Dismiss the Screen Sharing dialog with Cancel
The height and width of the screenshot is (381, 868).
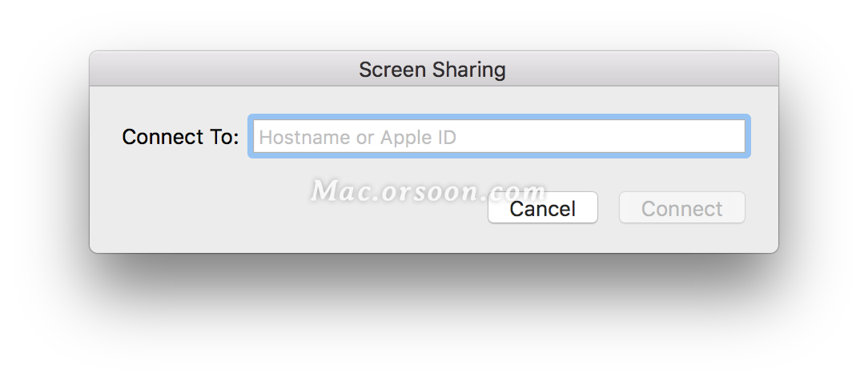pos(542,208)
